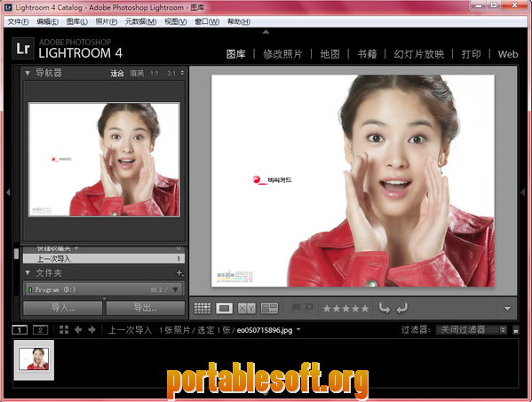Rotate photo clockwise arrow icon
The image size is (532, 402).
point(401,308)
